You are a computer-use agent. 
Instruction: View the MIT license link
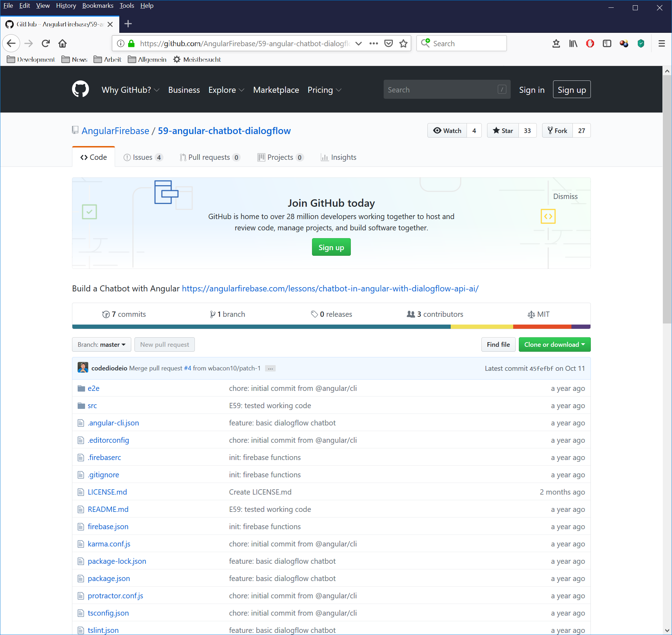click(538, 314)
